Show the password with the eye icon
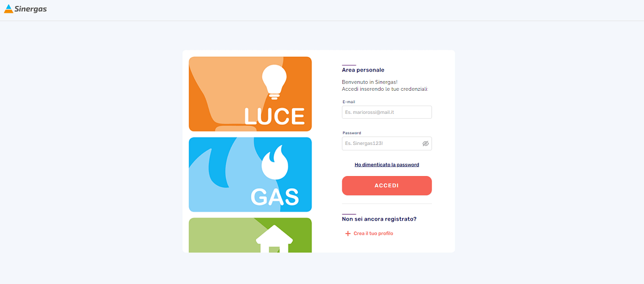This screenshot has height=284, width=644. point(426,144)
